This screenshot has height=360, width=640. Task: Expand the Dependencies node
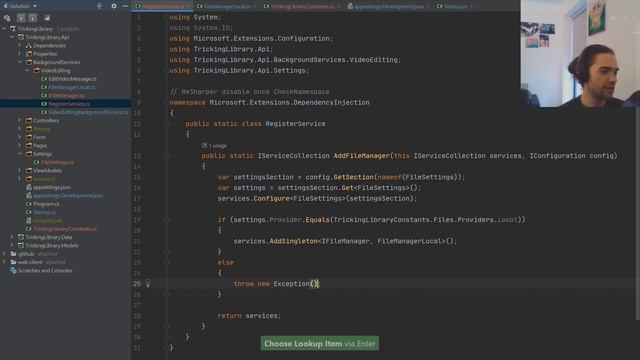point(20,46)
